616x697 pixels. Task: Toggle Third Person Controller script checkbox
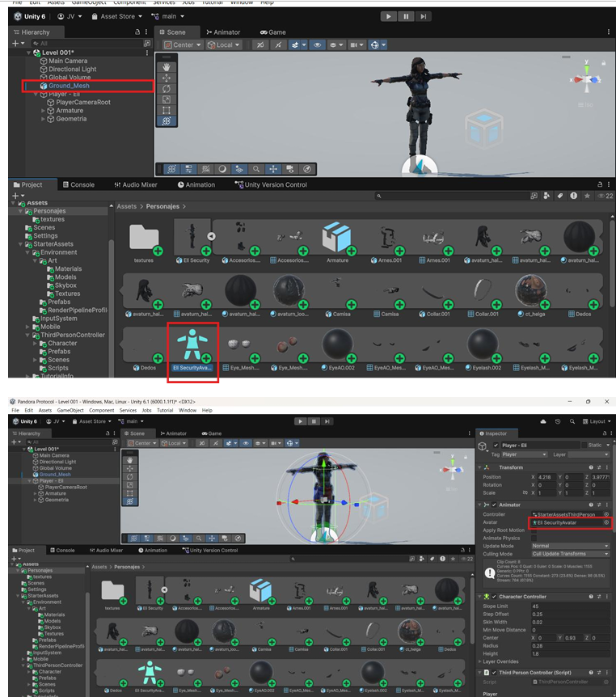point(494,673)
